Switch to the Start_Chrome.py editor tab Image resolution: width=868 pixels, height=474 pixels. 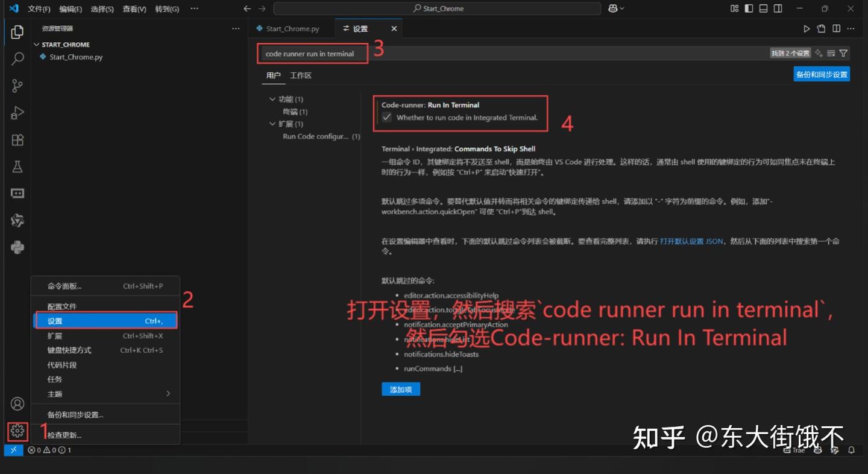tap(292, 28)
